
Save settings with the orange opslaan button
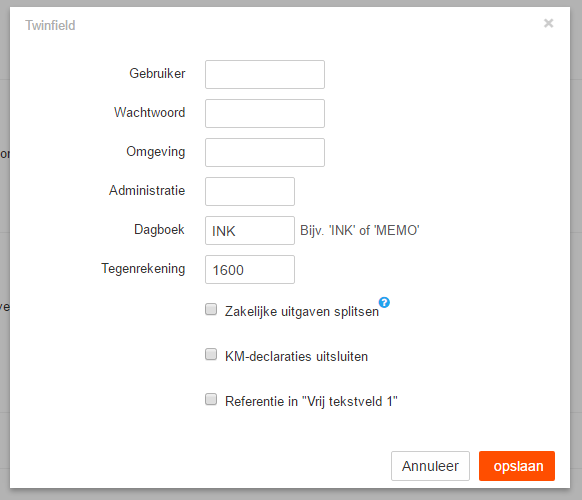(x=517, y=466)
